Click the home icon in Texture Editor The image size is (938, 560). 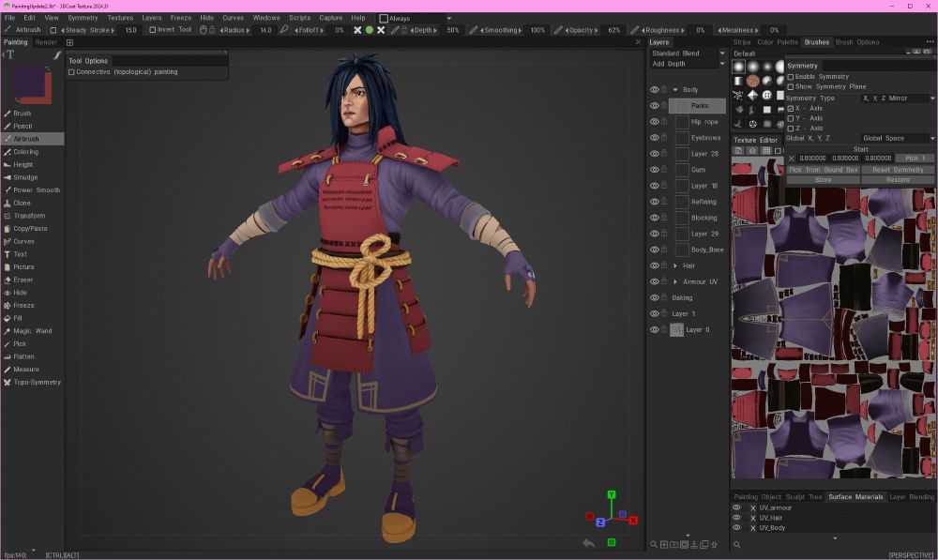[x=752, y=151]
